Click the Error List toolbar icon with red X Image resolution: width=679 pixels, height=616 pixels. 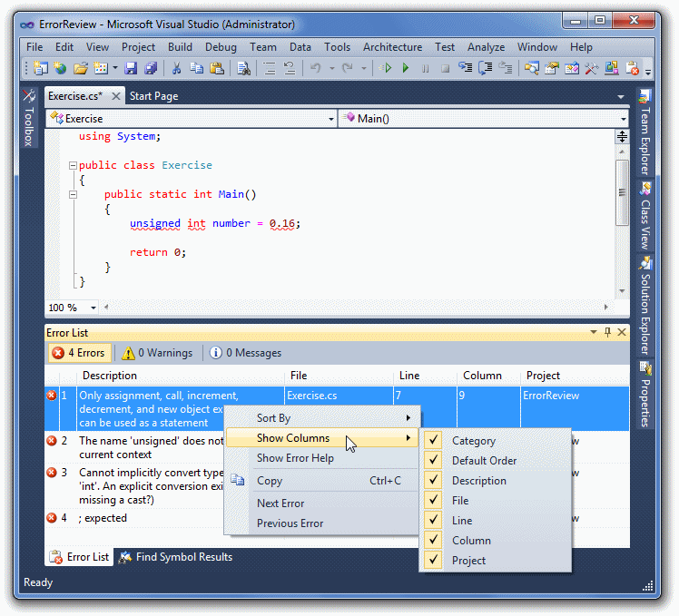(x=632, y=68)
